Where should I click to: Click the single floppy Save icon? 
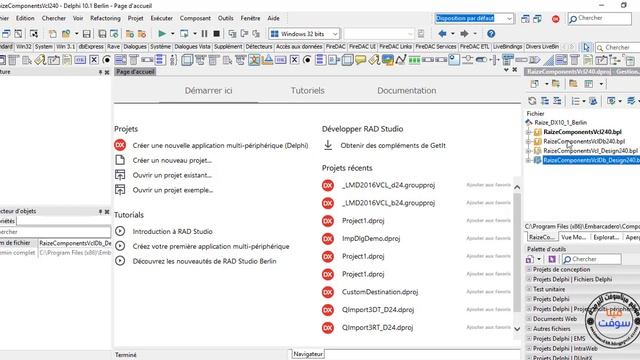pos(87,33)
